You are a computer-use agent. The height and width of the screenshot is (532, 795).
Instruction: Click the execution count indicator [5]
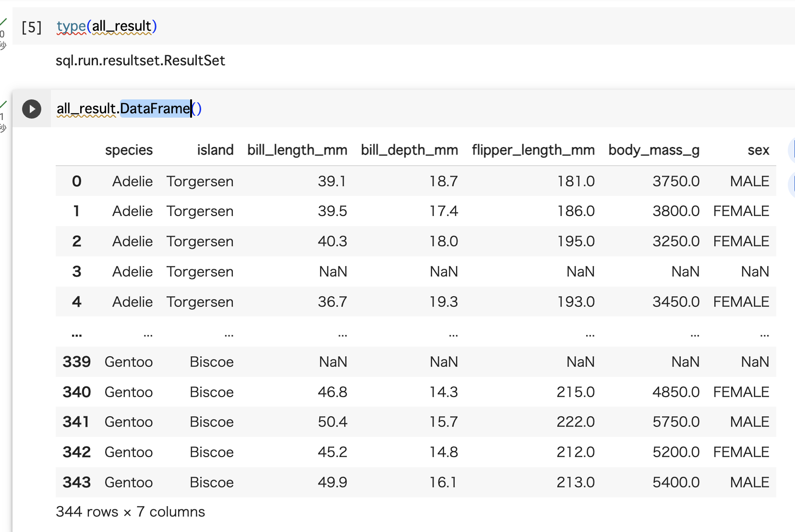[31, 27]
